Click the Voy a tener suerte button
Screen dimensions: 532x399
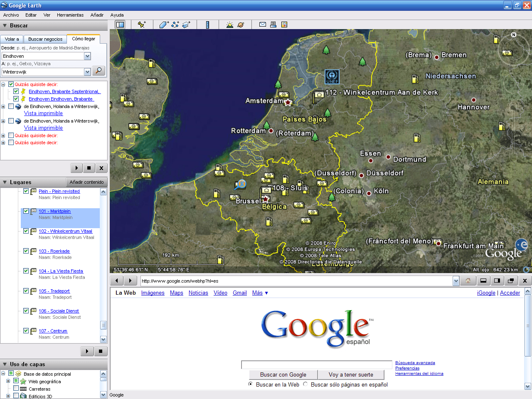[x=351, y=374]
